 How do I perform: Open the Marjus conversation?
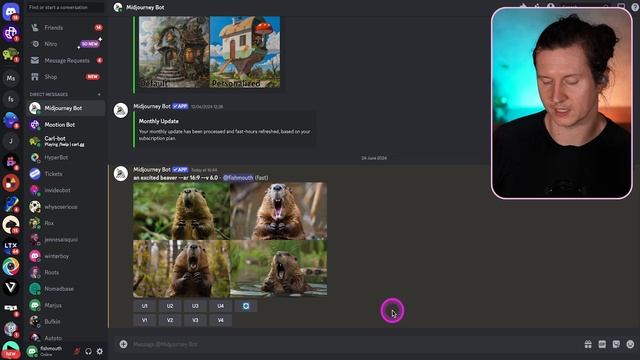tap(66, 305)
